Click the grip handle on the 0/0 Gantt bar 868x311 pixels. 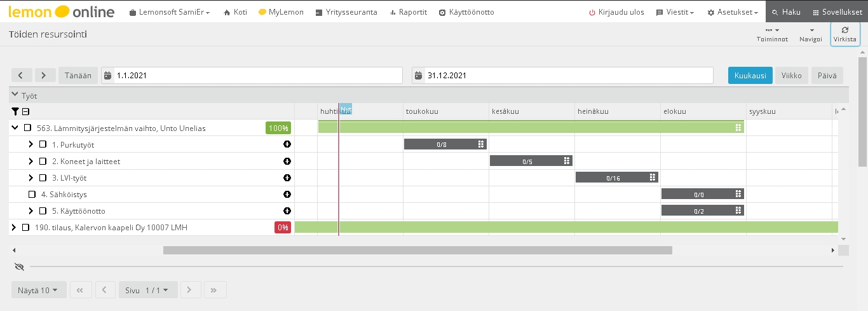tap(738, 194)
